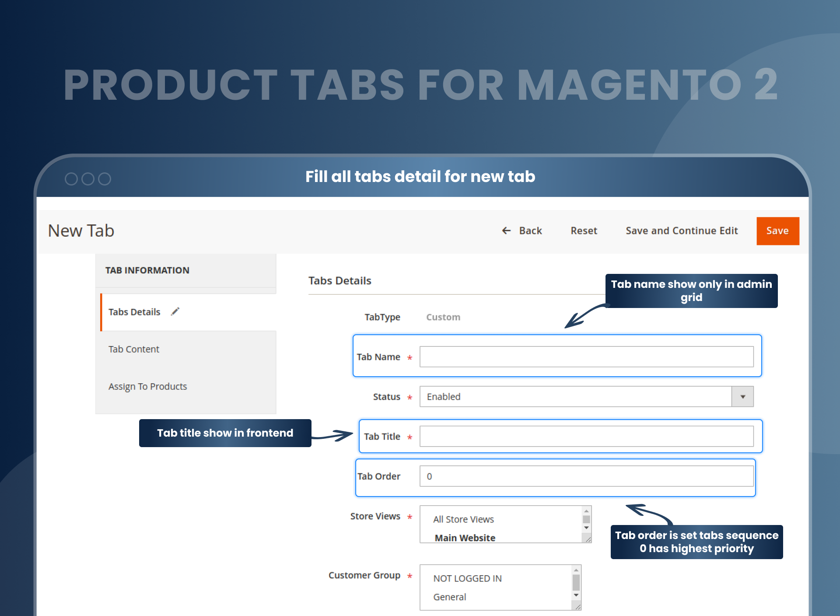
Task: Click Customer Group scrollbar down arrow
Action: click(x=576, y=595)
